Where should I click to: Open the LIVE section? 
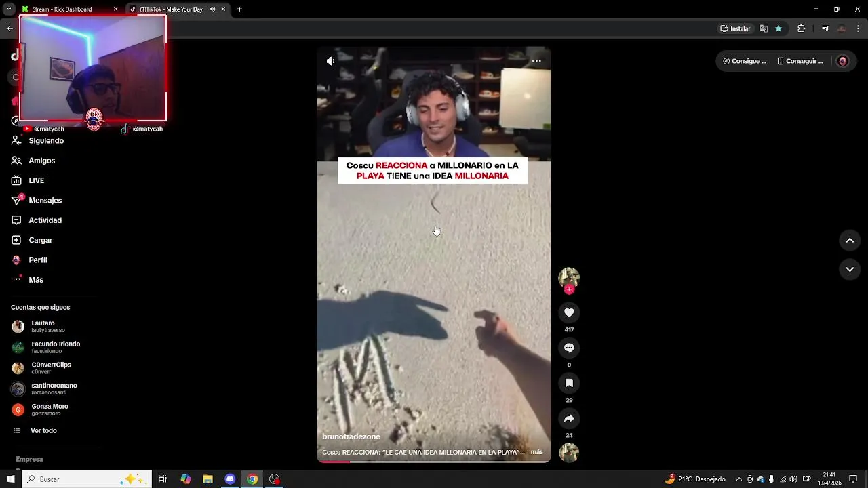tap(28, 180)
